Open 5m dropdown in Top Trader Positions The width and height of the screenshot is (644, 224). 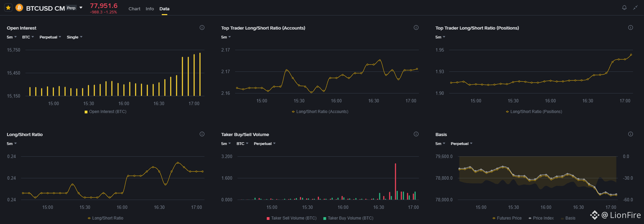[x=440, y=37]
